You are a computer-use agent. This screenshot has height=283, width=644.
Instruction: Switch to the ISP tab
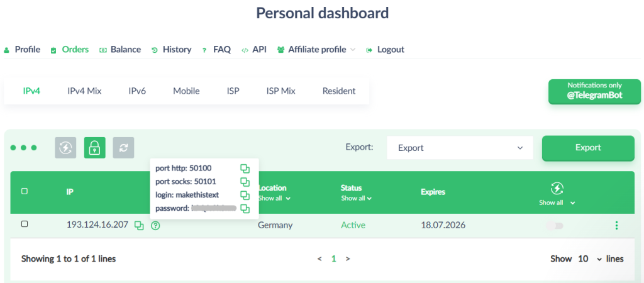coord(233,91)
